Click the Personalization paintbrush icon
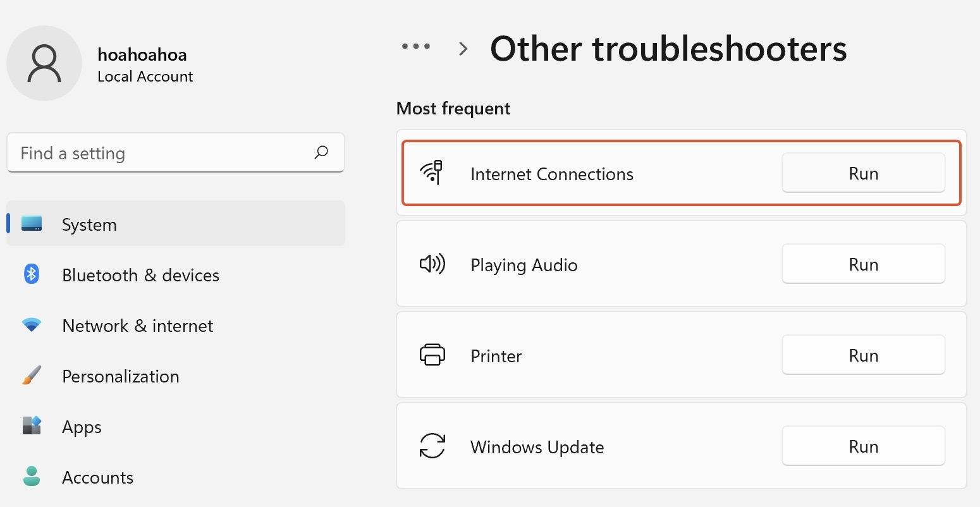 point(31,376)
